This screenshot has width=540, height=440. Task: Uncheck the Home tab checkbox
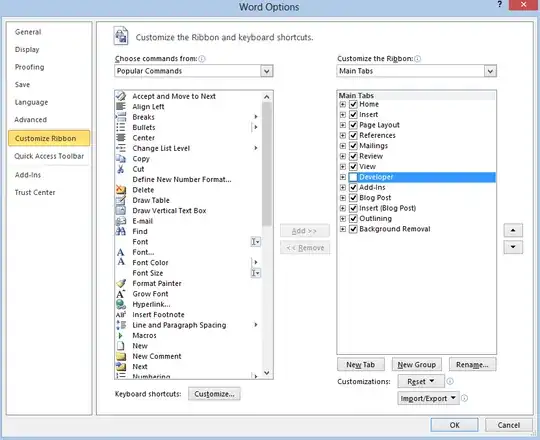pos(353,104)
